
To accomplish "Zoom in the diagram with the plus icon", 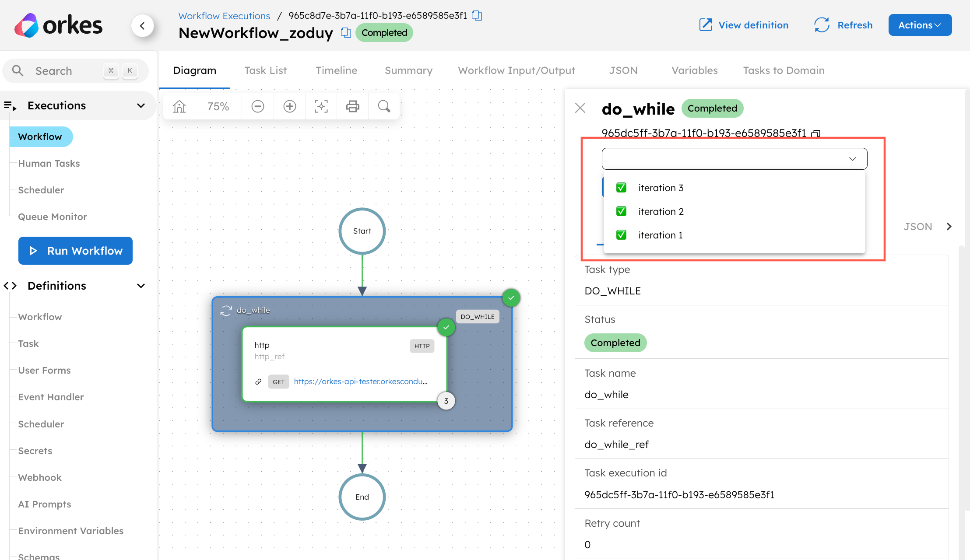I will pyautogui.click(x=289, y=106).
